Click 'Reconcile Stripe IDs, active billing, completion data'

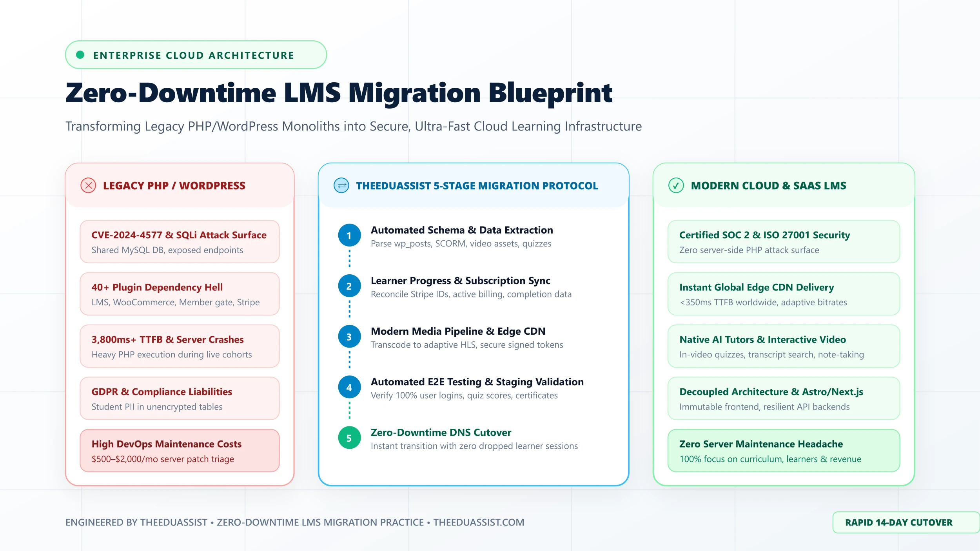pyautogui.click(x=471, y=294)
